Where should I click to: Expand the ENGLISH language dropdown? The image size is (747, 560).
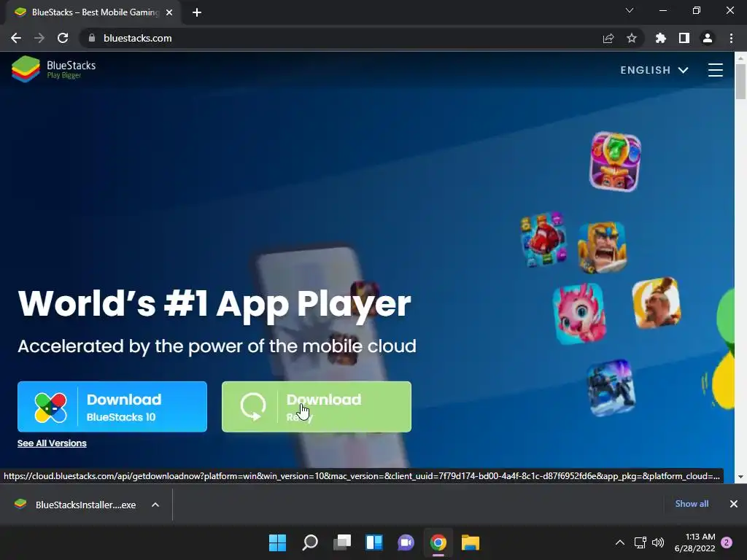click(x=654, y=70)
